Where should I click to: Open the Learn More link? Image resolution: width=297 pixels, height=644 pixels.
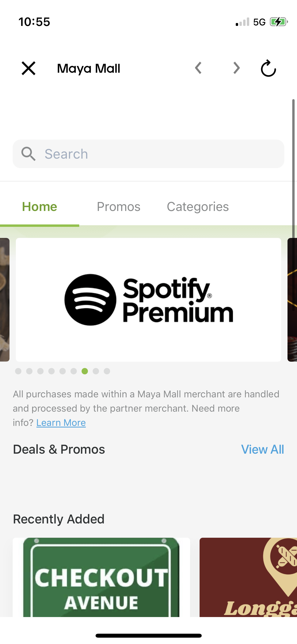click(61, 423)
